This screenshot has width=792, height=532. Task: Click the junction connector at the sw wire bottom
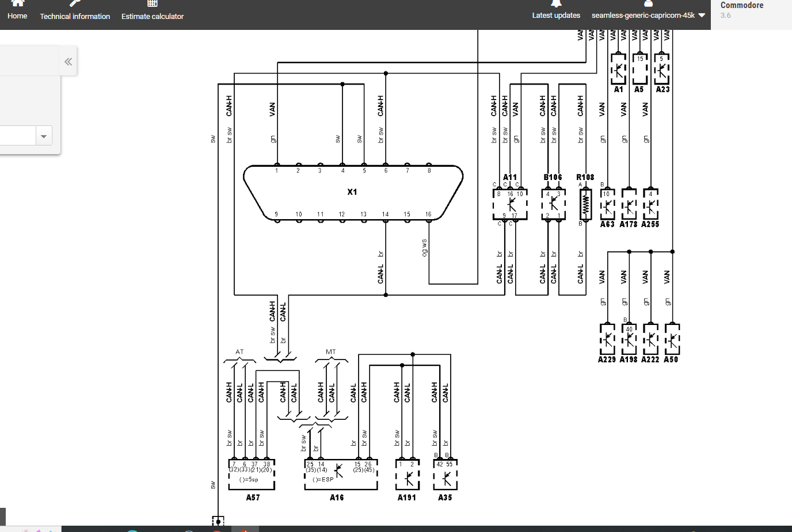coord(218,521)
